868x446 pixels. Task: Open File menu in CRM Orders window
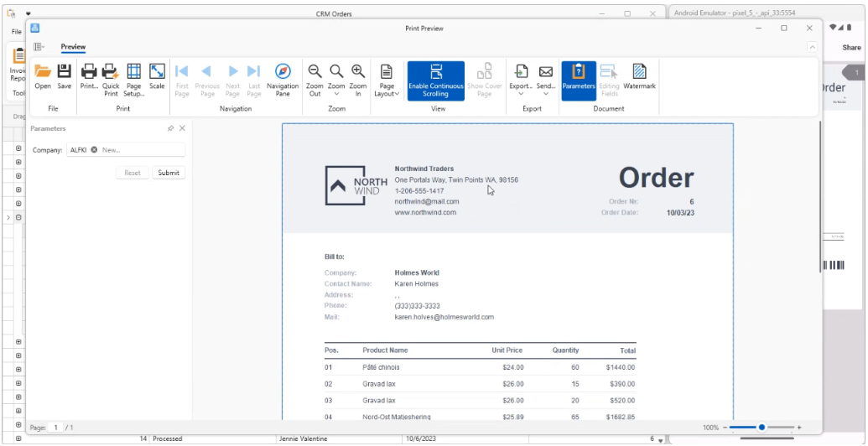(x=17, y=32)
